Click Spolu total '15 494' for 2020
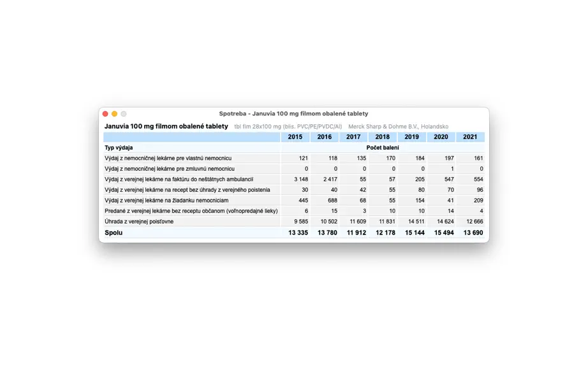The width and height of the screenshot is (588, 367). click(x=444, y=233)
